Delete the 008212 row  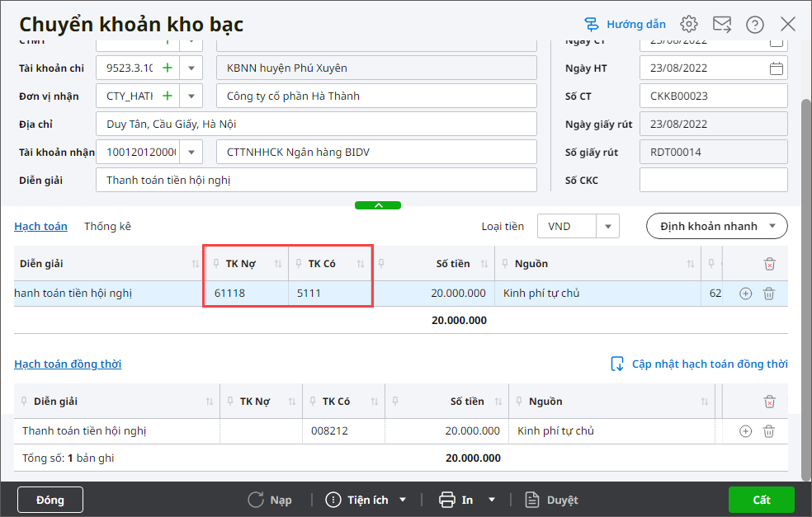(769, 431)
